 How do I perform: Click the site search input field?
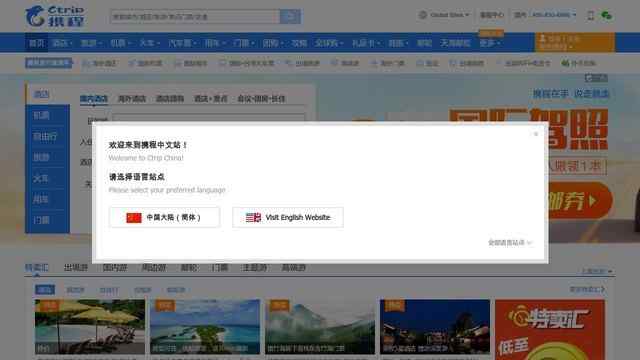[195, 17]
